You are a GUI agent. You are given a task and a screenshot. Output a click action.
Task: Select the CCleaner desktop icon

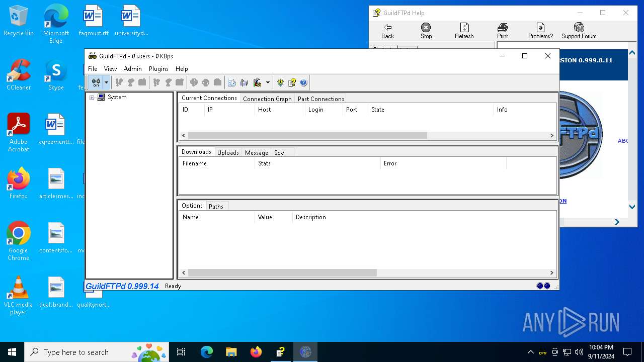[19, 75]
